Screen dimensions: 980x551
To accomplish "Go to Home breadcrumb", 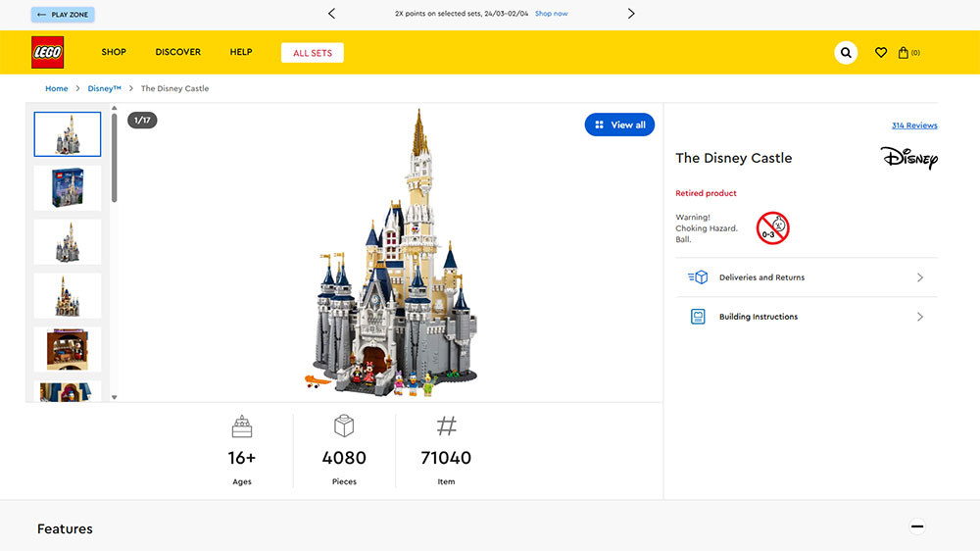I will pyautogui.click(x=56, y=88).
